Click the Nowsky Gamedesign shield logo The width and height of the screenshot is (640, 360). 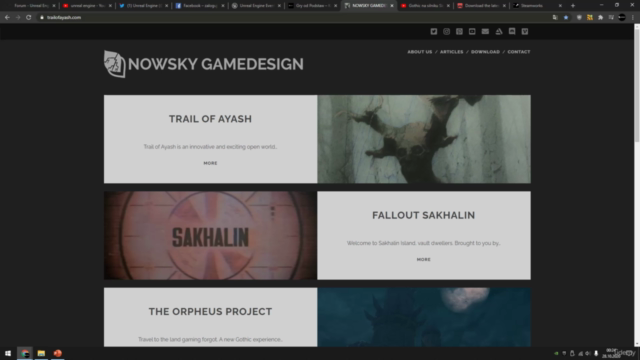(x=114, y=64)
